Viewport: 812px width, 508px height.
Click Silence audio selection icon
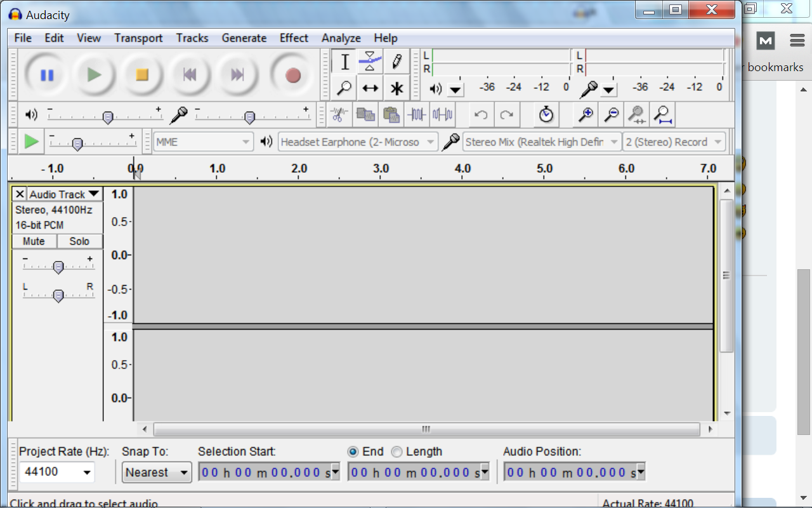[442, 115]
